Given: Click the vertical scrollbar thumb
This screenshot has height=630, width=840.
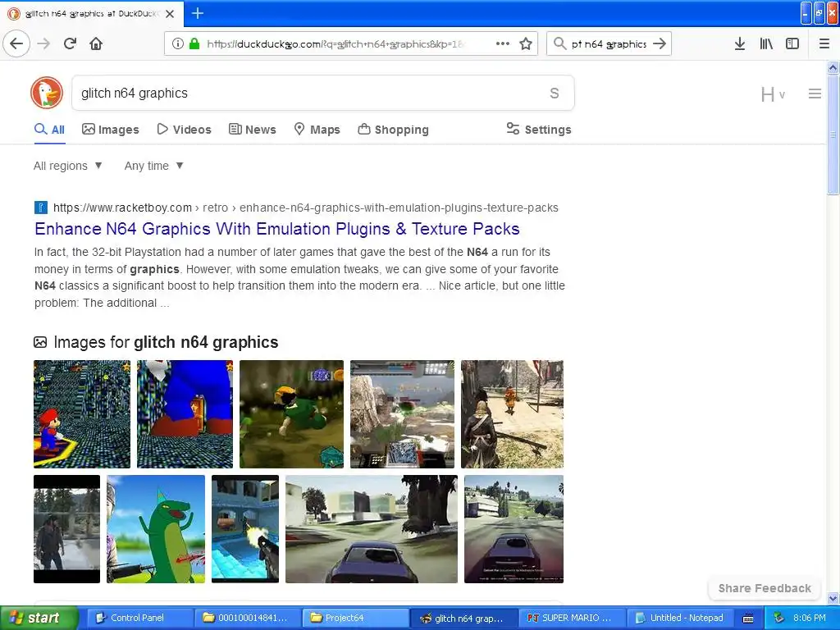Looking at the screenshot, I should pyautogui.click(x=833, y=134).
